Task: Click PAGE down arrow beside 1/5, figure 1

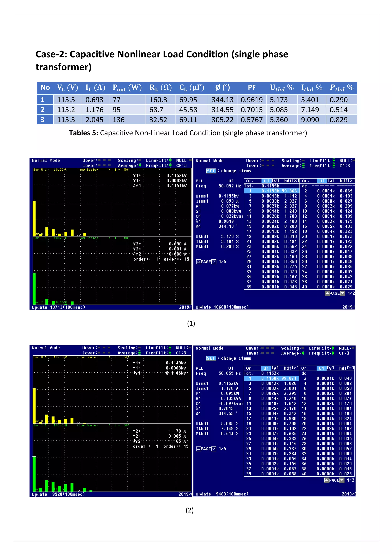Action: (214, 262)
